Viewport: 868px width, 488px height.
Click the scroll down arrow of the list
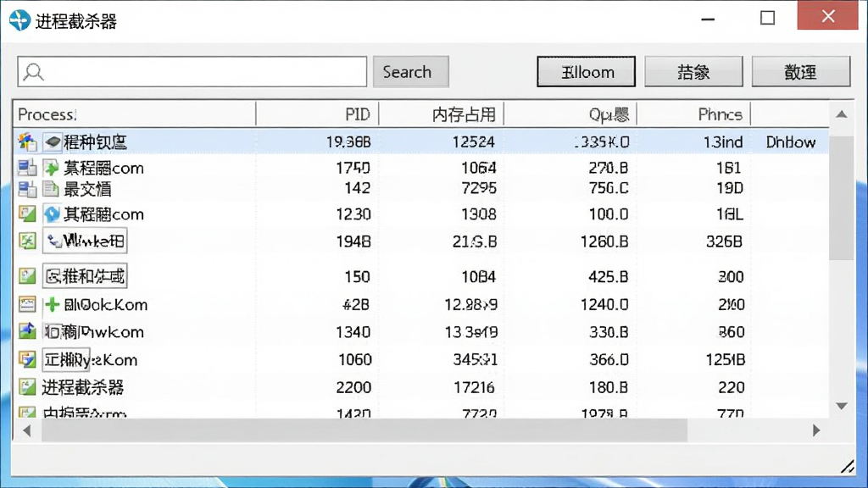pyautogui.click(x=842, y=406)
